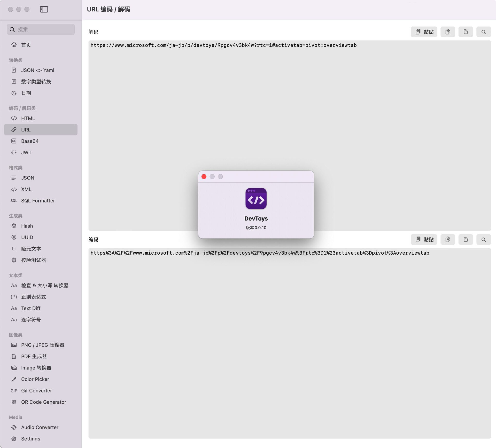This screenshot has height=448, width=496.
Task: Click the search icon in 解码 section
Action: [484, 32]
